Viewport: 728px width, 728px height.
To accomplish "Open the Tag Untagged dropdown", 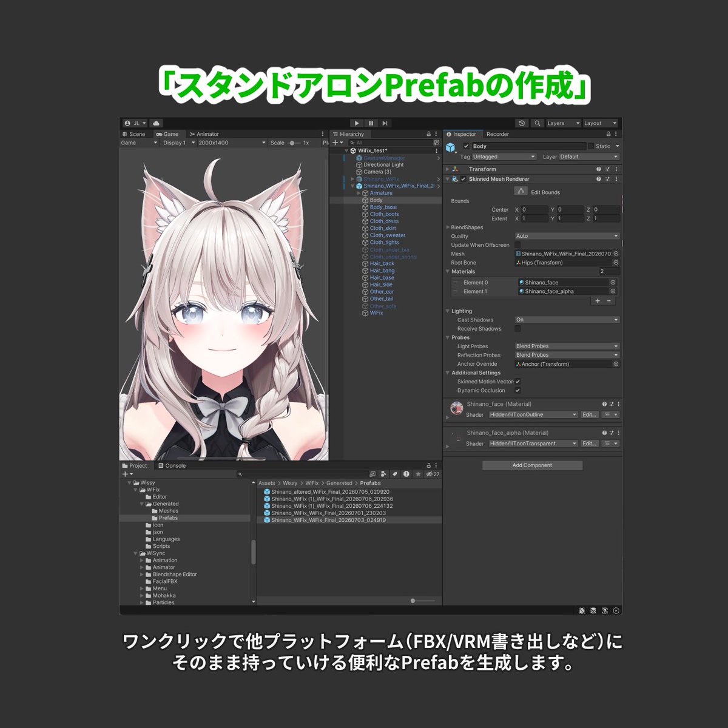I will tap(504, 157).
